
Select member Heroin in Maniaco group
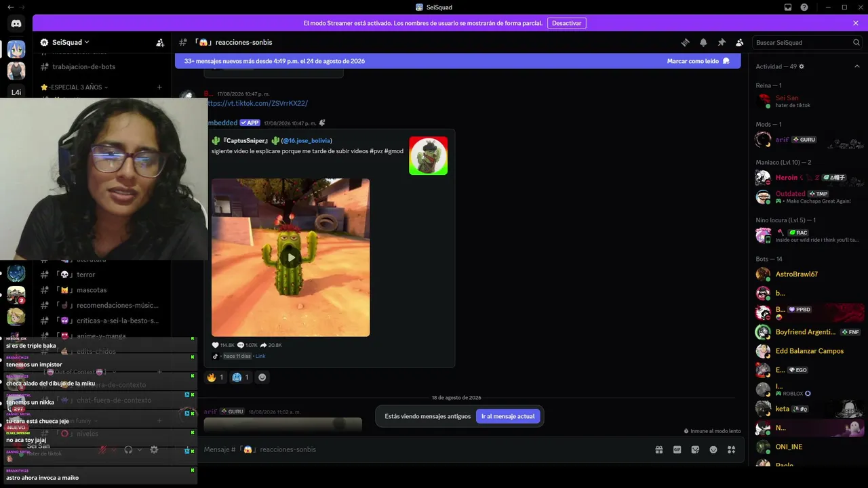pos(808,178)
